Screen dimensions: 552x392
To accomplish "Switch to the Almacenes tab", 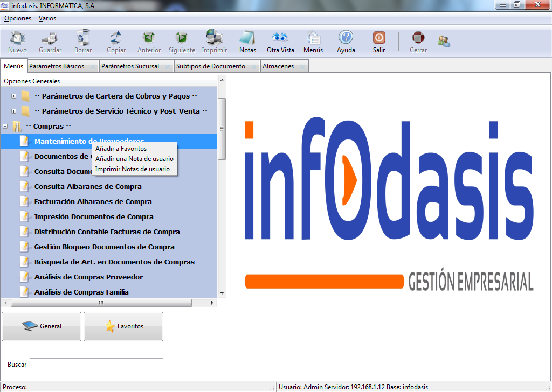I will click(278, 66).
